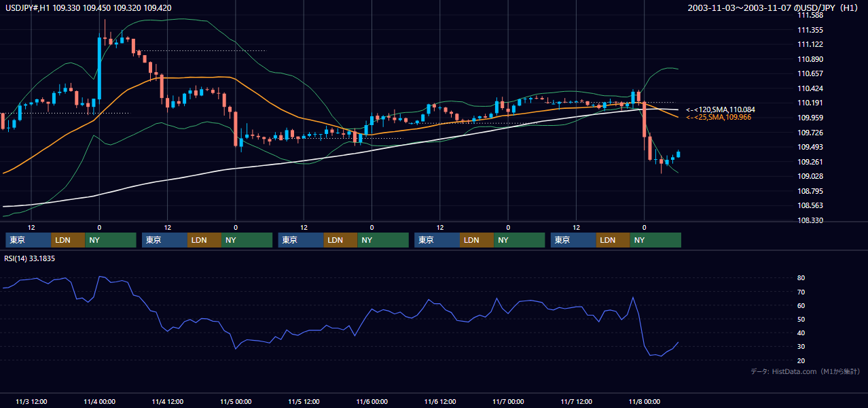The image size is (868, 408).
Task: Click the 110.191 price axis label
Action: [x=810, y=103]
